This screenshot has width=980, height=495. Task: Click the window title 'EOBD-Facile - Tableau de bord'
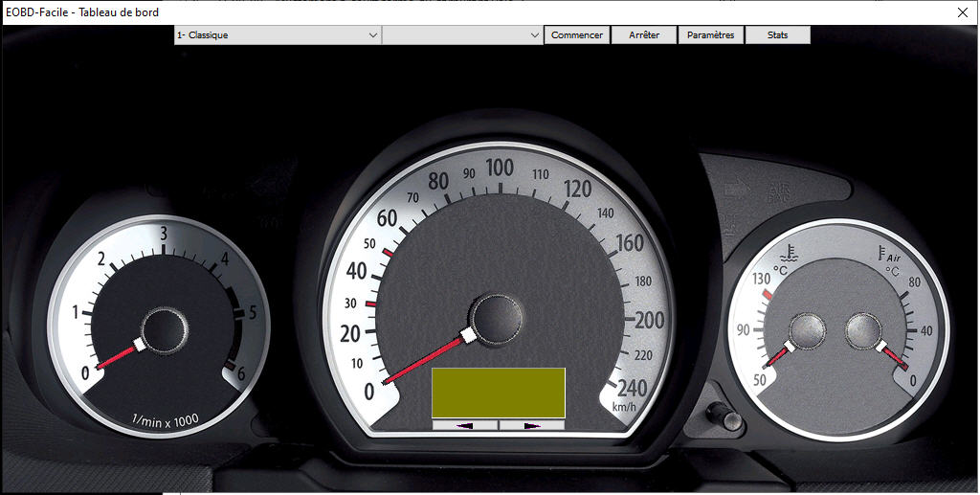[x=82, y=12]
